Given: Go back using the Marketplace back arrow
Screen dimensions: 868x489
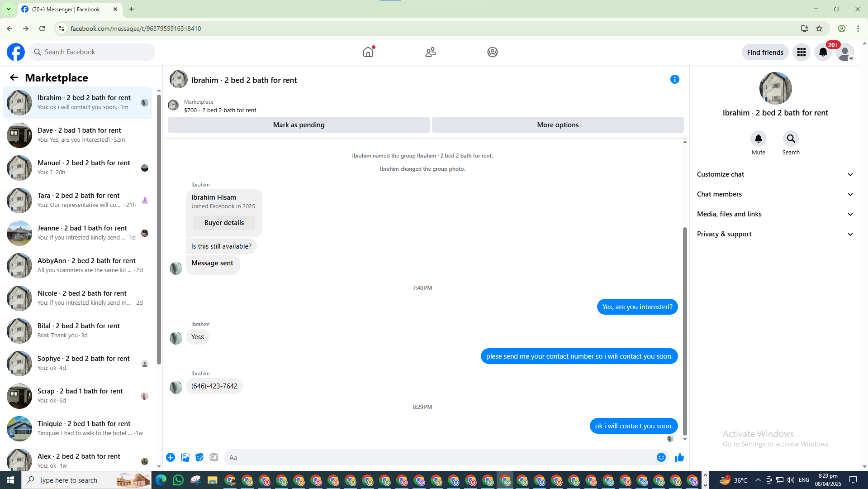Looking at the screenshot, I should pos(14,77).
